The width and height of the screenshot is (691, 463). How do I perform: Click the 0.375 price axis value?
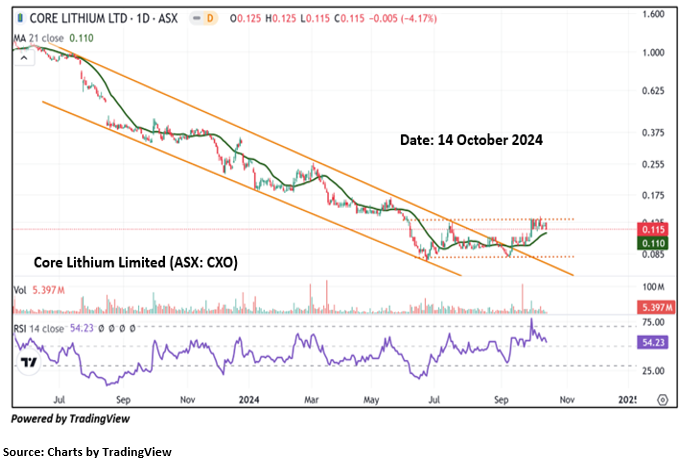click(x=653, y=133)
